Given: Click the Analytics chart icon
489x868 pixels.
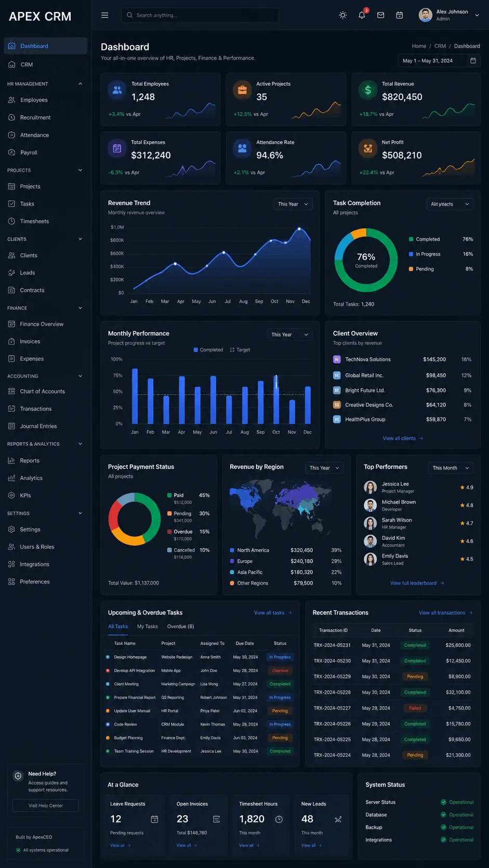Looking at the screenshot, I should coord(11,478).
